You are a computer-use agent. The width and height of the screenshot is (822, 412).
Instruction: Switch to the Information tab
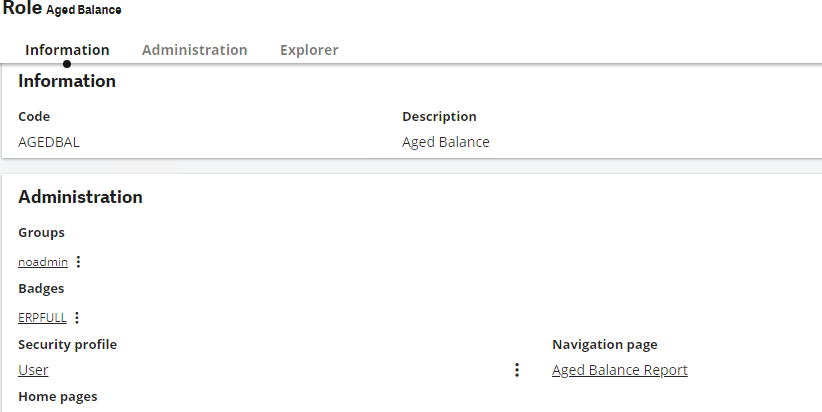click(67, 50)
